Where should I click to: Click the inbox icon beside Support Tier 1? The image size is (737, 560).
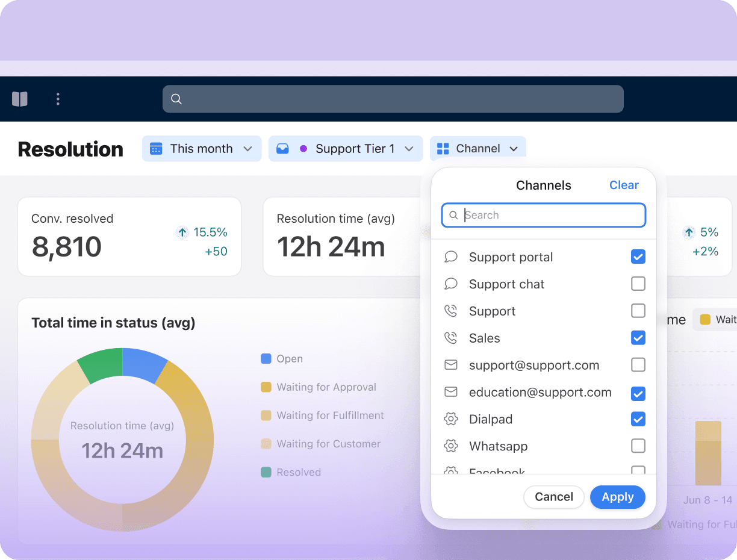tap(282, 149)
